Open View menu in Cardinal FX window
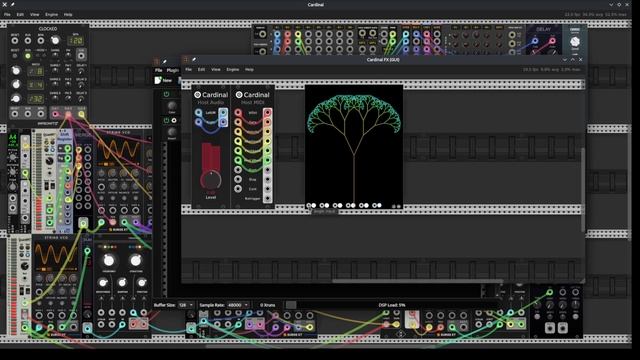 [216, 69]
